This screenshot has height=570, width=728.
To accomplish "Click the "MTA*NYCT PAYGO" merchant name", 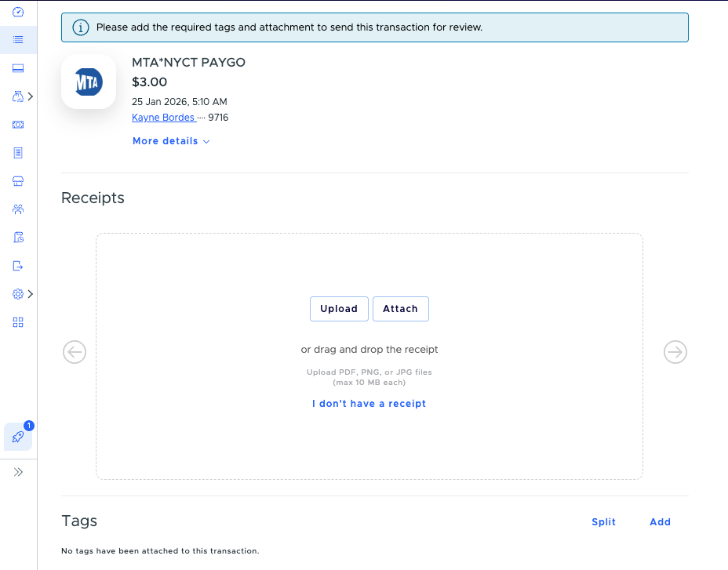I will [x=188, y=62].
